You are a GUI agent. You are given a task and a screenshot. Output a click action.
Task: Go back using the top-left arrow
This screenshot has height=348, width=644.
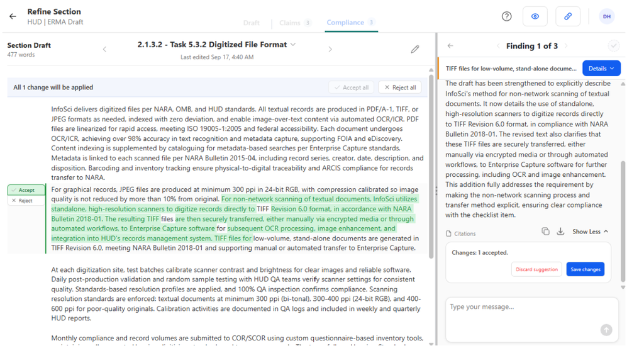click(x=13, y=16)
